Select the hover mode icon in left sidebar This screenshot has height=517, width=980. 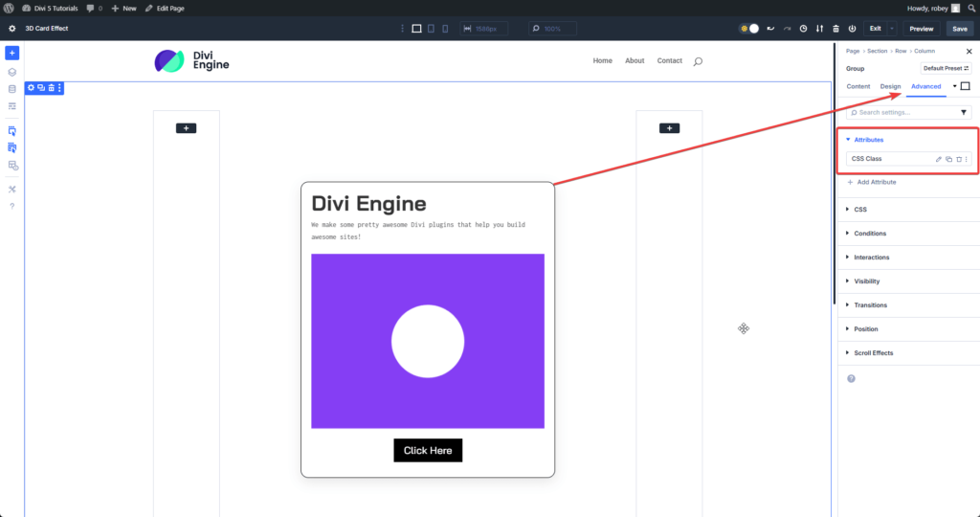coord(11,148)
